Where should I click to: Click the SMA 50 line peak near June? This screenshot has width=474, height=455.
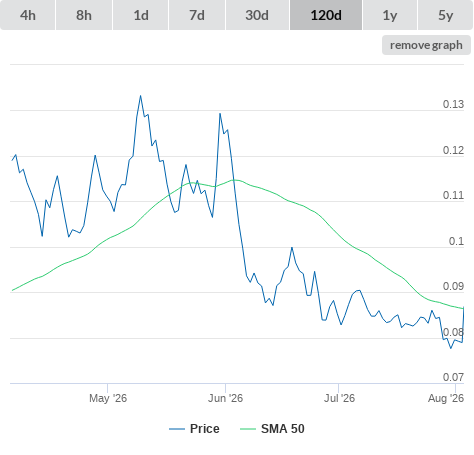coord(234,180)
